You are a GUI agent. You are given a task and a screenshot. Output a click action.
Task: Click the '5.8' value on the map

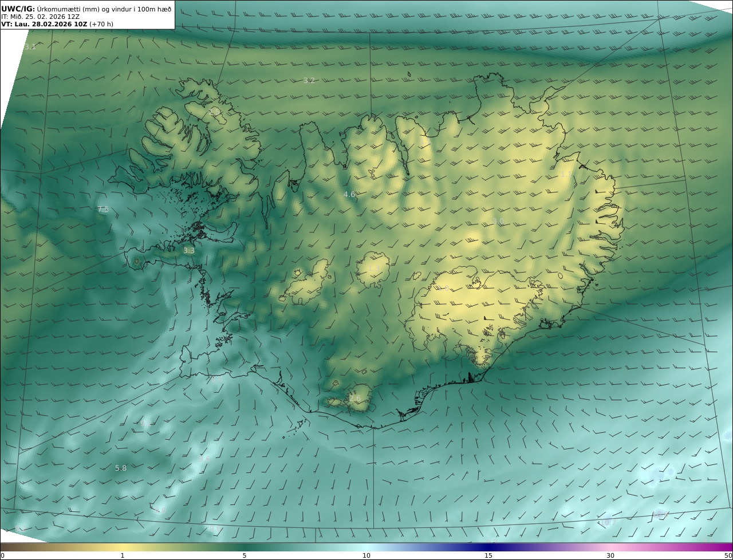121,468
